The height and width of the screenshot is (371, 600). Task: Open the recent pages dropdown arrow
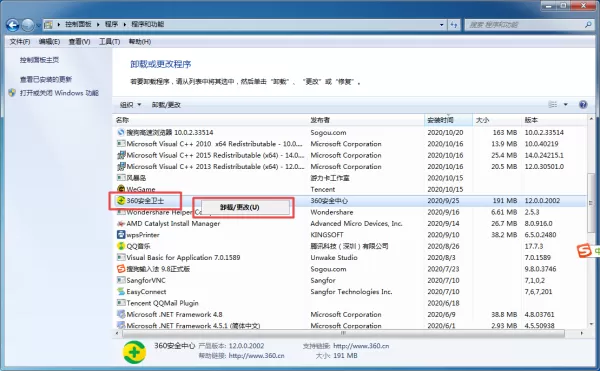(38, 26)
